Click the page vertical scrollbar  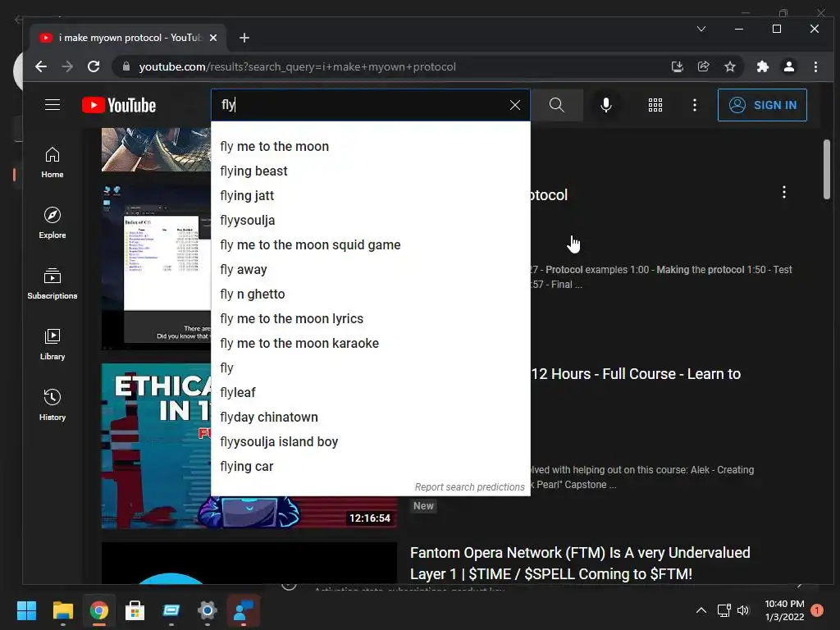(827, 169)
